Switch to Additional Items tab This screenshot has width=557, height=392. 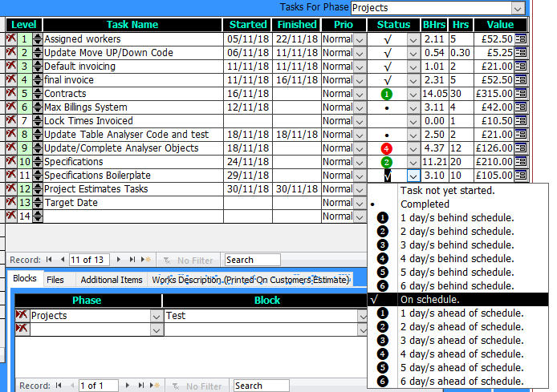(x=112, y=280)
